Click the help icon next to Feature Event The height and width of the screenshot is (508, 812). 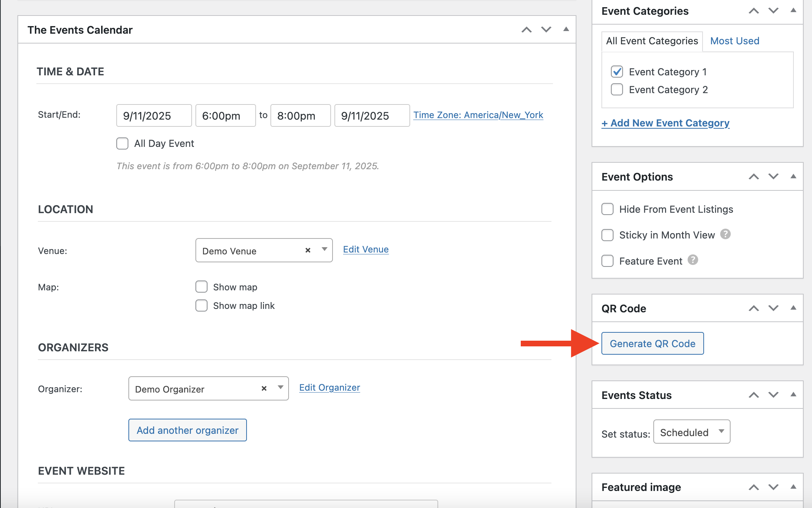[x=693, y=260]
